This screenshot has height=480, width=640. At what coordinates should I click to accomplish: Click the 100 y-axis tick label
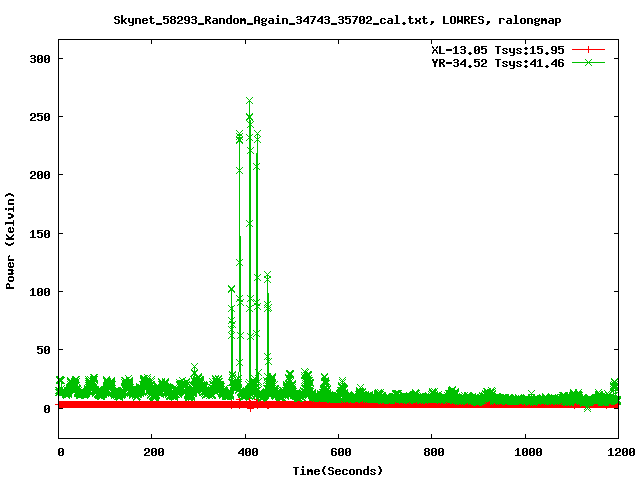point(40,292)
